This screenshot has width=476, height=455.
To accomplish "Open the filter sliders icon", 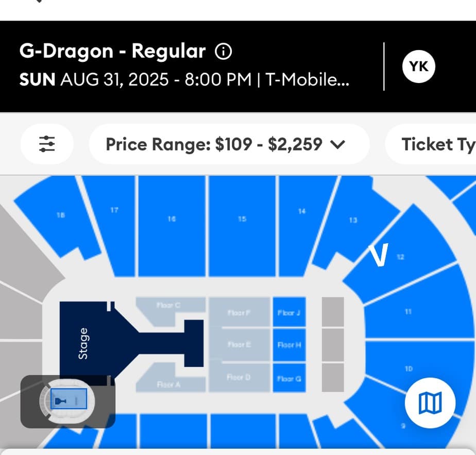I will click(47, 144).
